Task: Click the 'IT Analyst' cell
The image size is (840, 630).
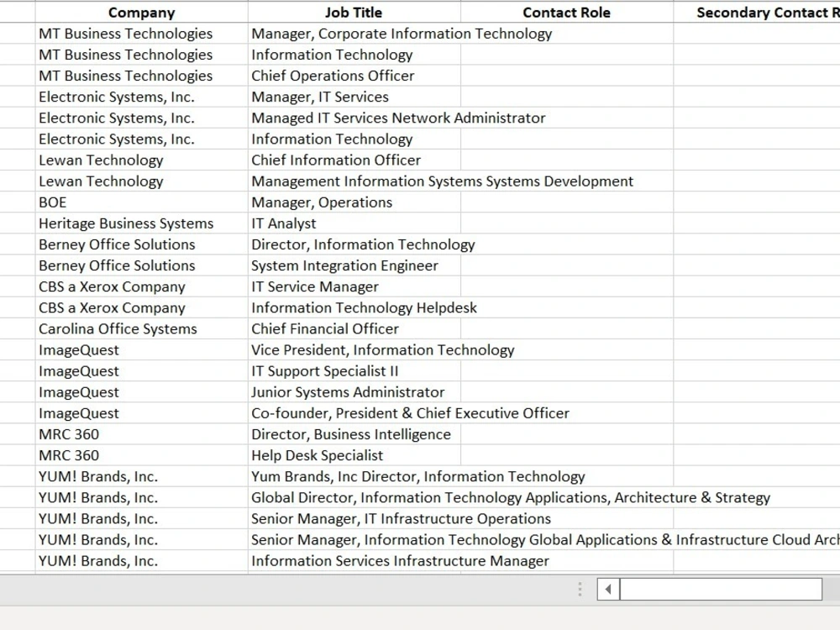Action: click(x=354, y=223)
